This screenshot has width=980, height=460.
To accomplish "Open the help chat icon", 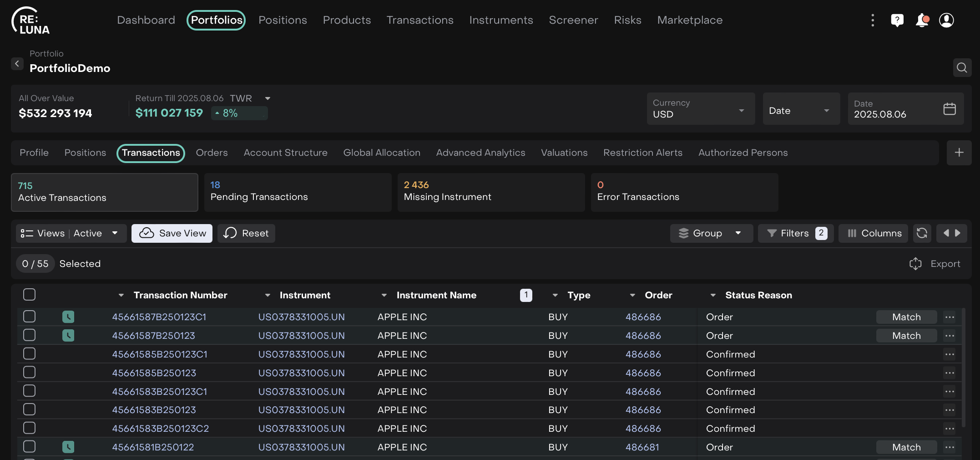I will click(x=897, y=20).
